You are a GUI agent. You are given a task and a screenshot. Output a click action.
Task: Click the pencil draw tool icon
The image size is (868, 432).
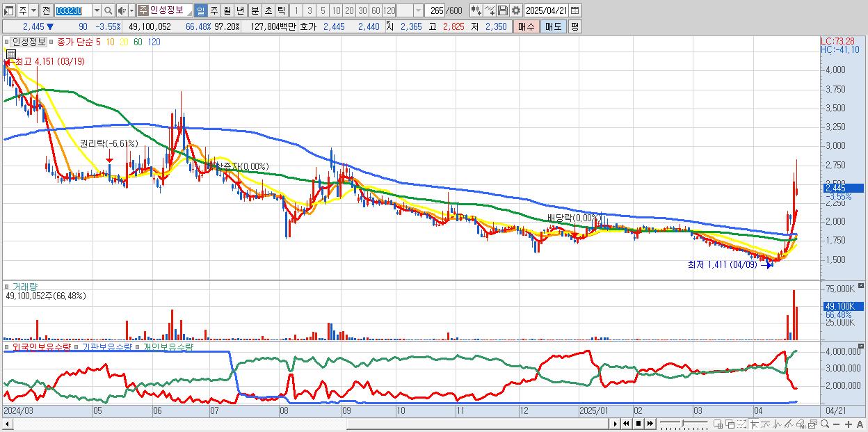coord(789,424)
